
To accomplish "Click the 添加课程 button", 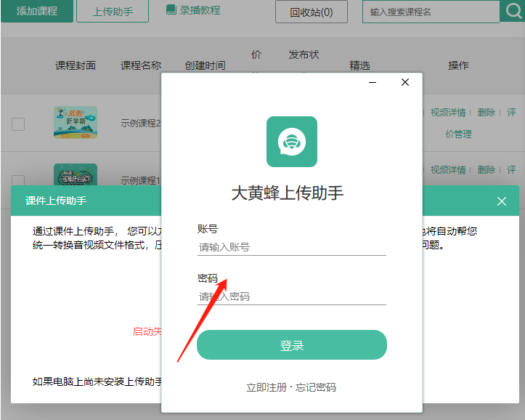I will (36, 11).
